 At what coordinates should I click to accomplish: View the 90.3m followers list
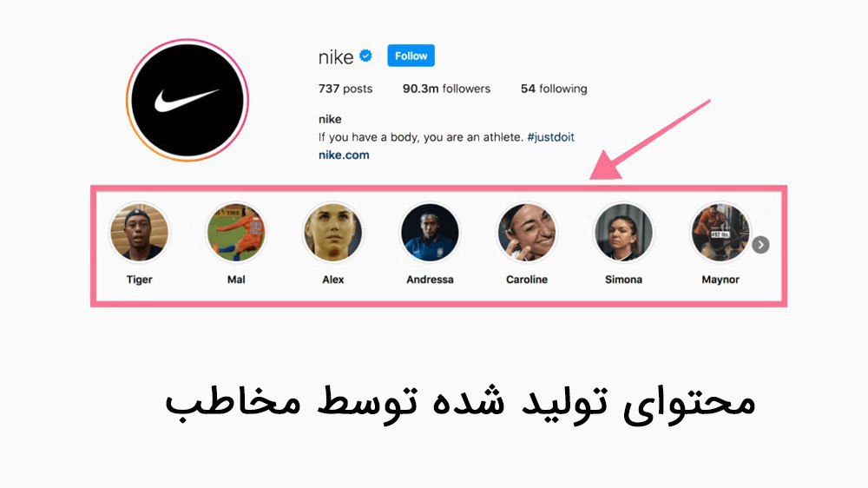point(446,89)
